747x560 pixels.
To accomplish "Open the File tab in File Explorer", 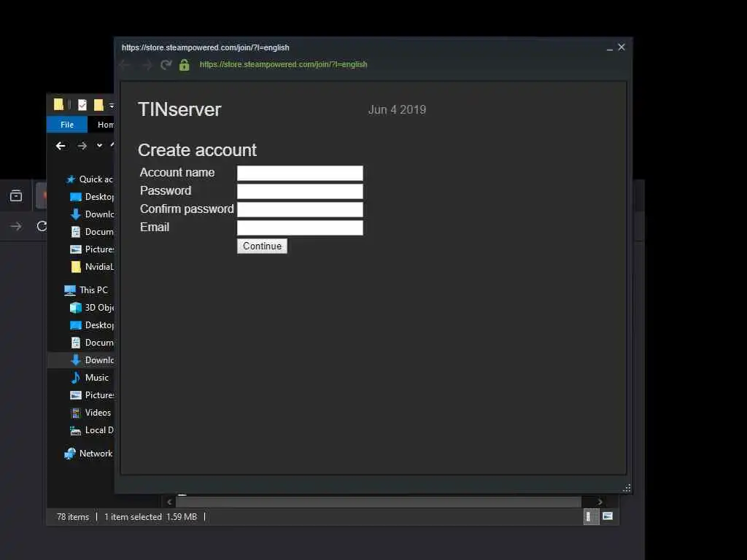I will pos(67,124).
